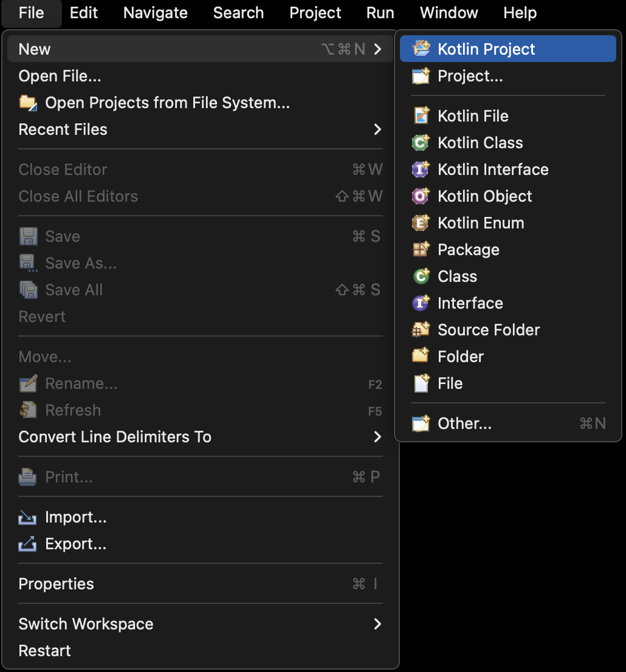The width and height of the screenshot is (626, 672).
Task: Click the Kotlin Project icon in submenu
Action: click(x=421, y=49)
